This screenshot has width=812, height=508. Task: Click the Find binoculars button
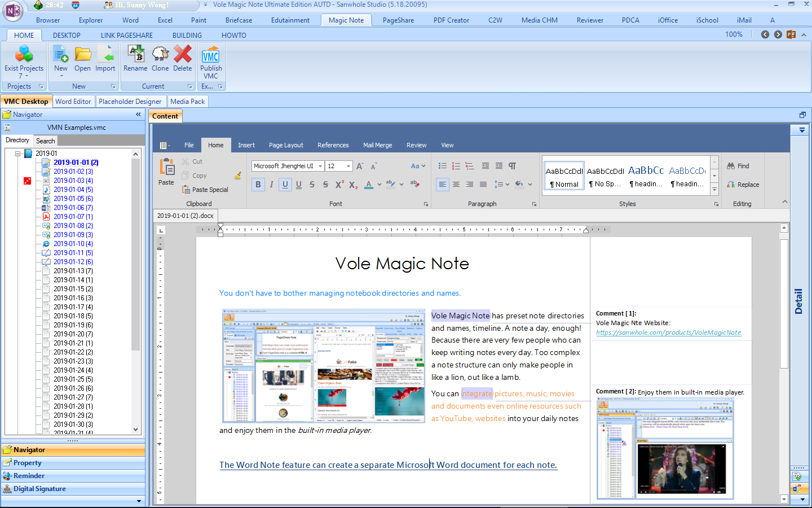click(738, 166)
